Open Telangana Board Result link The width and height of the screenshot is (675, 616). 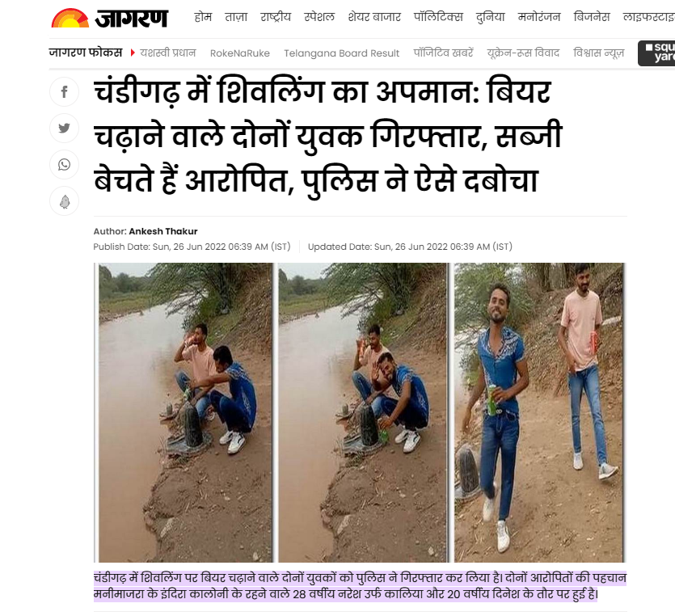coord(341,53)
